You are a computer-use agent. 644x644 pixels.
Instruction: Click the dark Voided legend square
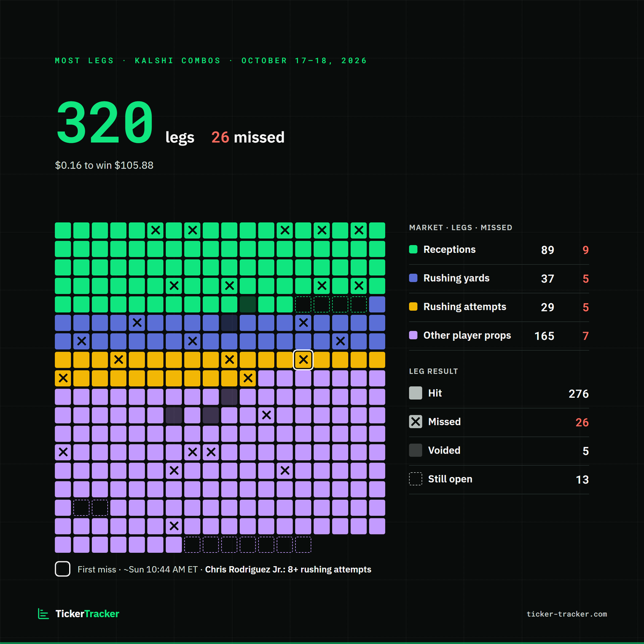click(x=416, y=450)
